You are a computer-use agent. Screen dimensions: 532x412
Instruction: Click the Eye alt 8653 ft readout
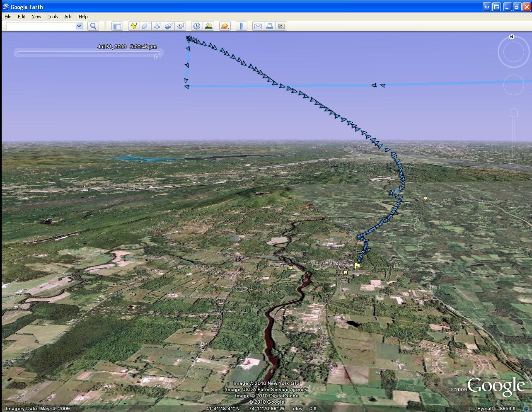(496, 409)
